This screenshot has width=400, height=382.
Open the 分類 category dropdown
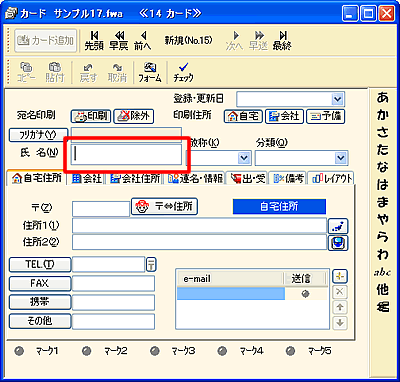coord(341,158)
